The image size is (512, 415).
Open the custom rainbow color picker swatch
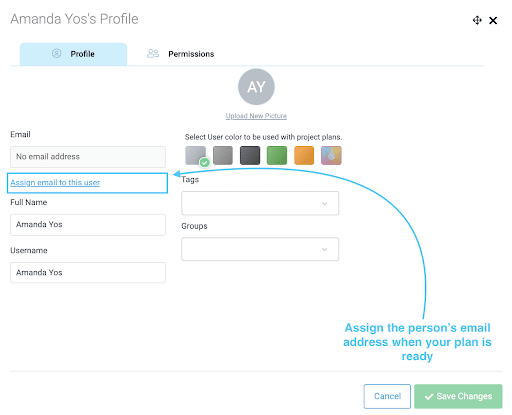click(x=331, y=155)
